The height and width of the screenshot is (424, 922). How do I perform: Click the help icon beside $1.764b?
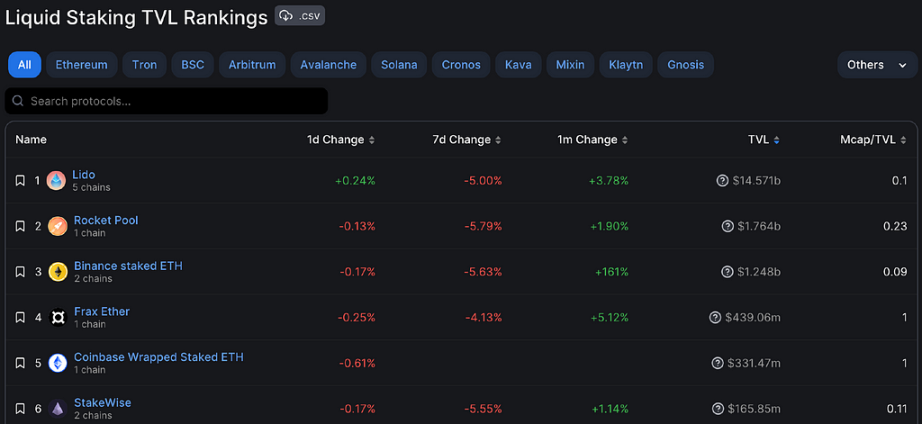[x=728, y=226]
